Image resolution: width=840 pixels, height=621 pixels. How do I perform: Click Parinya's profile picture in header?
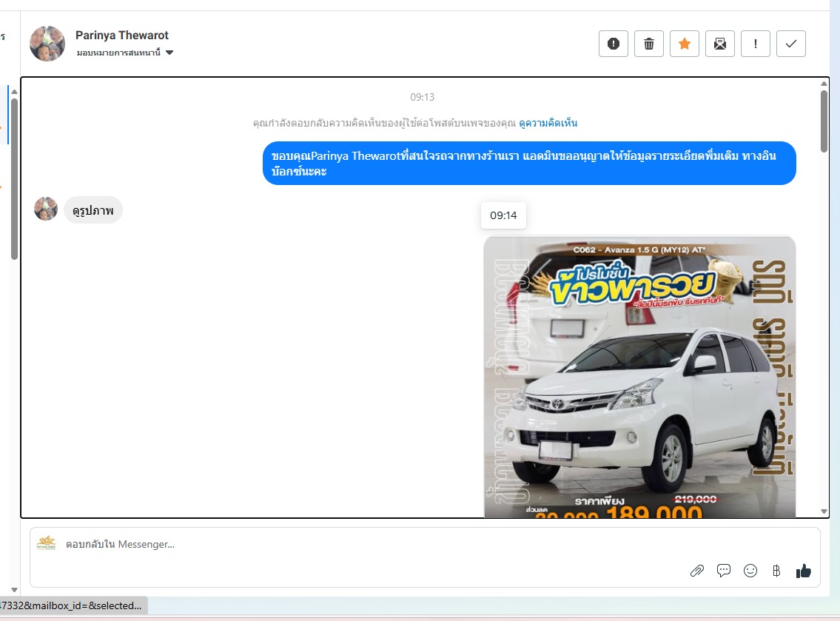click(x=47, y=44)
